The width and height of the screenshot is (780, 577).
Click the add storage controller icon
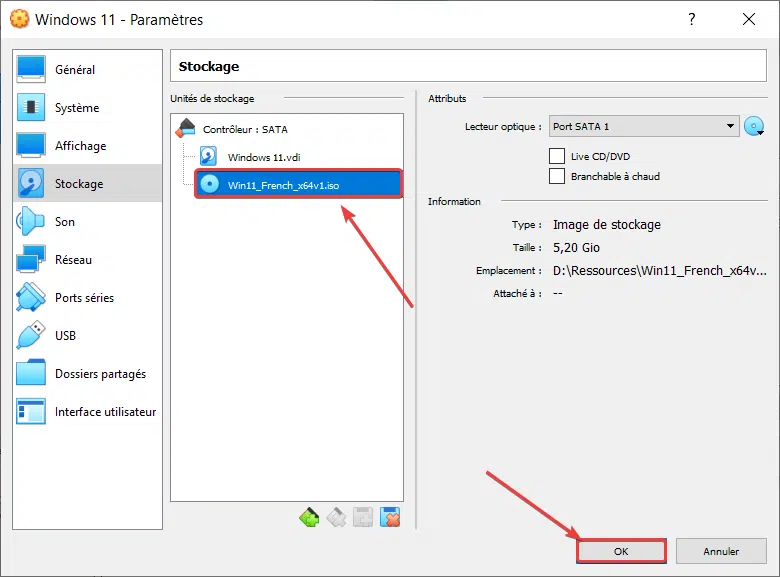click(310, 517)
